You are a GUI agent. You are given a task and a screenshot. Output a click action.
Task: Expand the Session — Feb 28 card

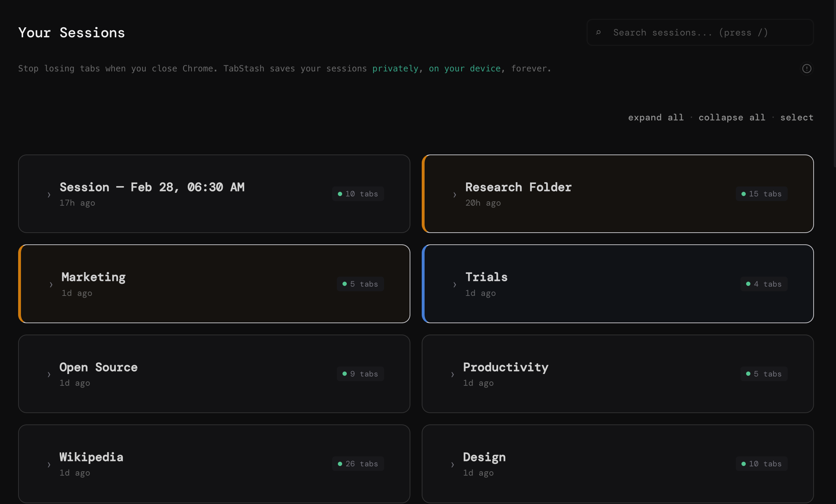point(48,194)
